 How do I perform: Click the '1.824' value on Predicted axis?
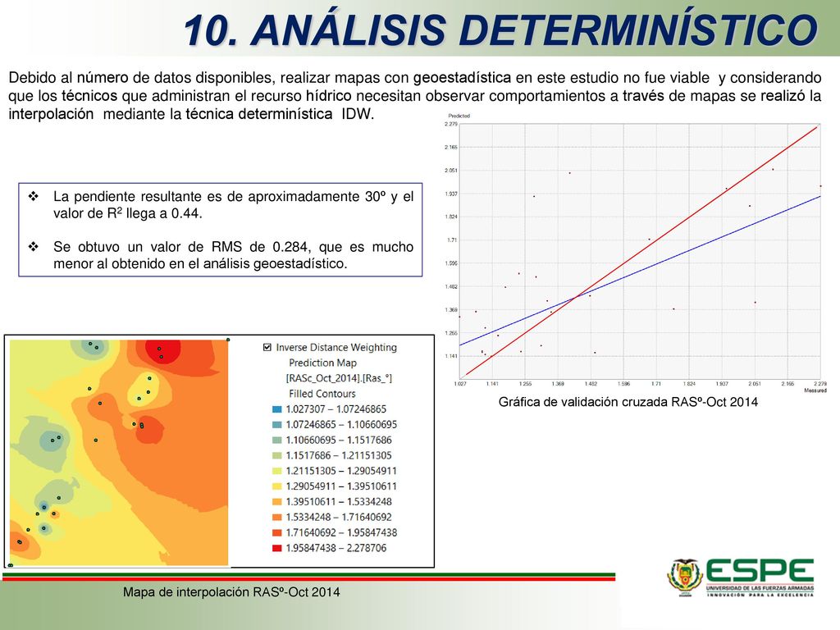[451, 217]
